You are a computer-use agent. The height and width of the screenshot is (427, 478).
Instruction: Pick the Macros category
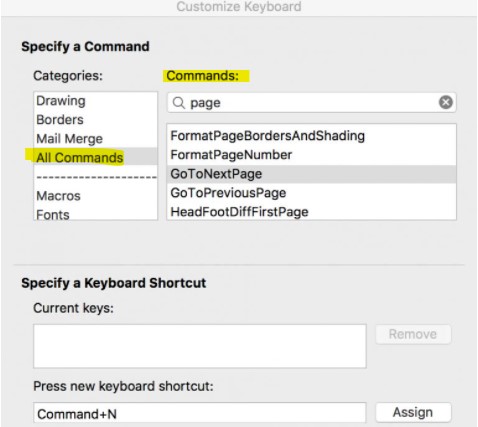(x=95, y=196)
